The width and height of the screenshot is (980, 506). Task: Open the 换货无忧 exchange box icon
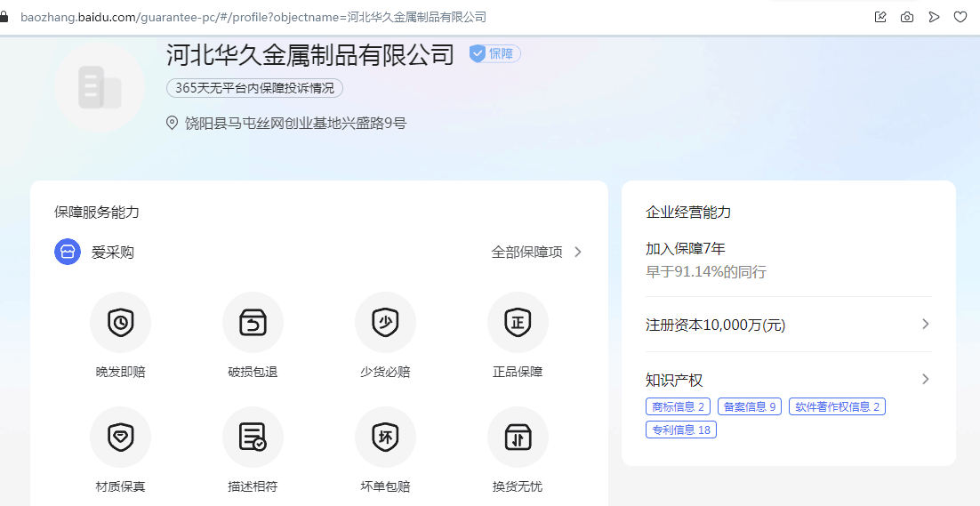click(518, 437)
